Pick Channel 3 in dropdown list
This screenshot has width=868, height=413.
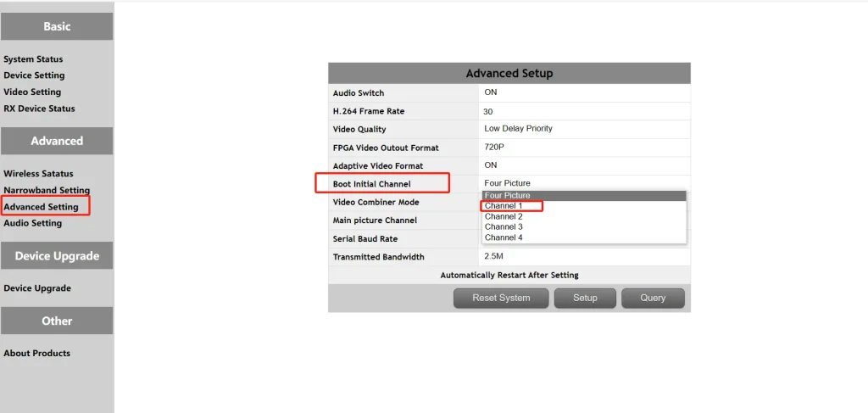point(504,226)
